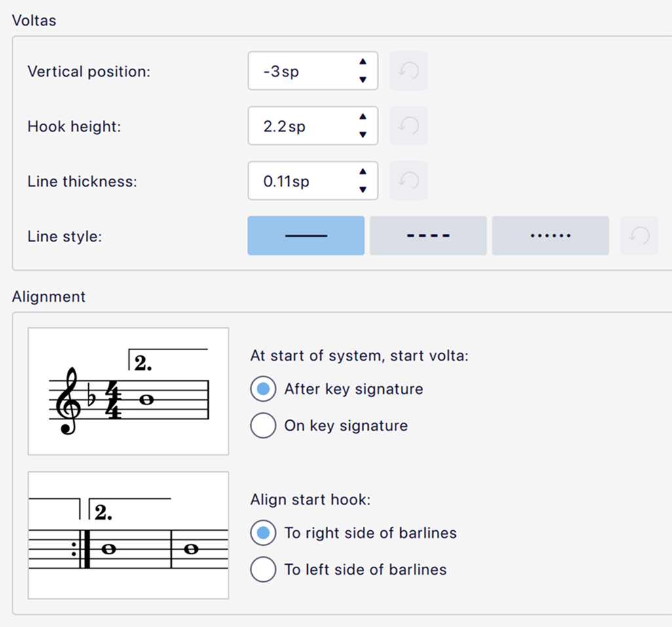The image size is (672, 627).
Task: Reset Line style to default
Action: click(x=639, y=236)
